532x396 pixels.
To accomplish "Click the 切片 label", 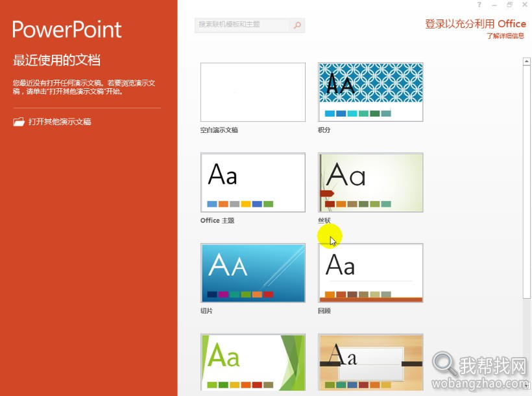I will [206, 311].
